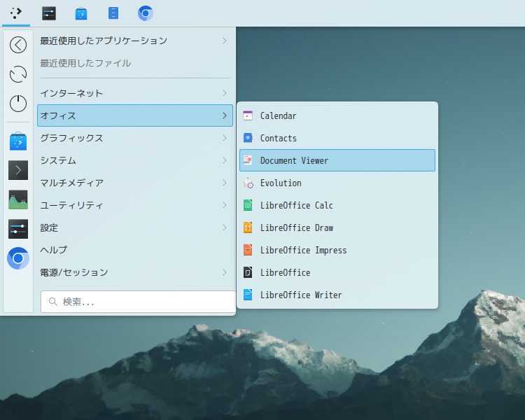Open Evolution mail client

(280, 183)
